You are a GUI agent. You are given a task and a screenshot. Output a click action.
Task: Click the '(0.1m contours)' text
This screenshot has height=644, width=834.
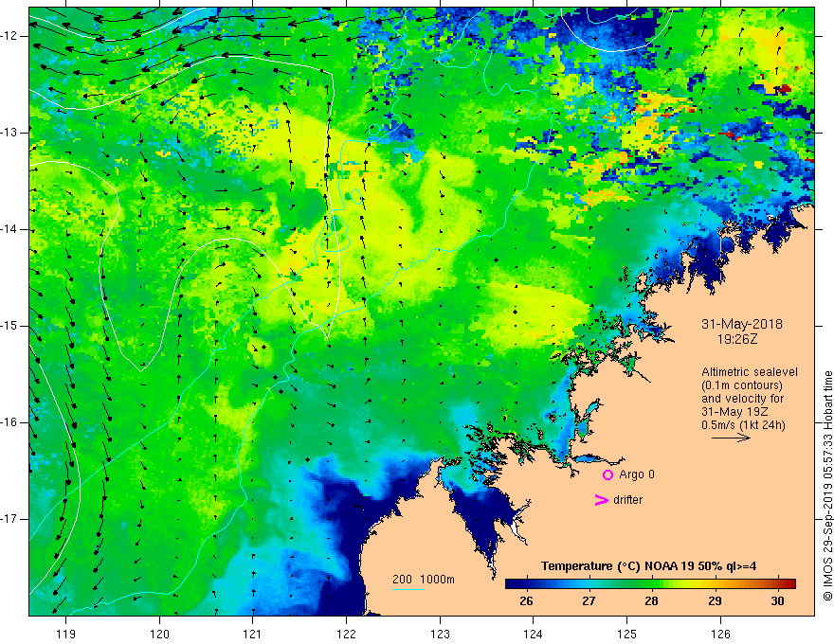pyautogui.click(x=742, y=385)
